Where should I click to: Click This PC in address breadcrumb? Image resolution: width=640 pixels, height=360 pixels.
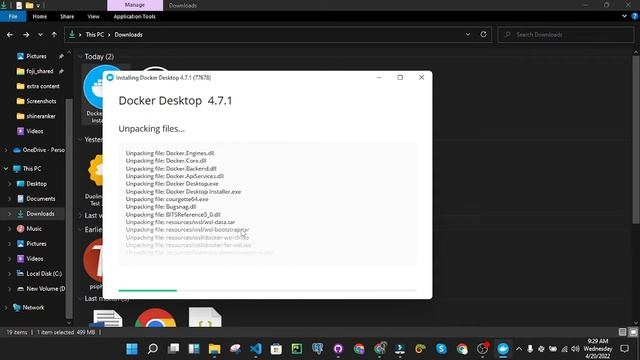click(x=95, y=35)
